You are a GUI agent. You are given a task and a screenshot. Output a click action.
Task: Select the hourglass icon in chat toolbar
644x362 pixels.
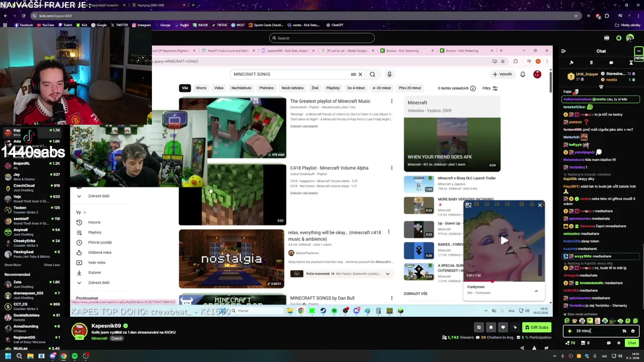coord(631,63)
